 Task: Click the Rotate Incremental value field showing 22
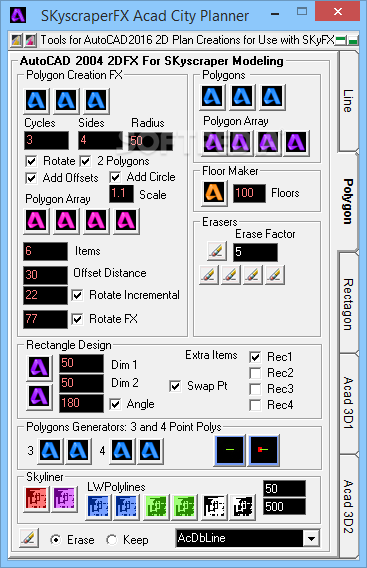point(45,295)
